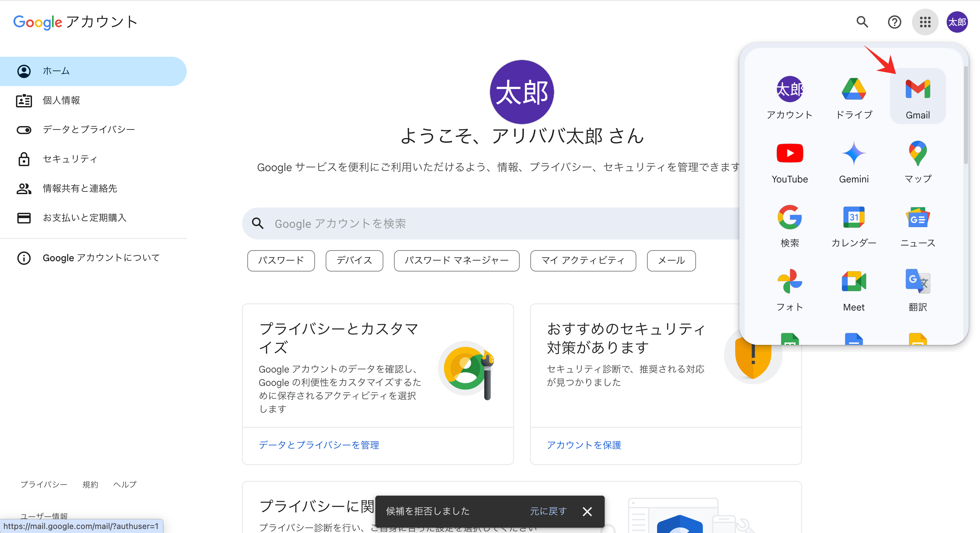Click the apps panel scrollbar

(x=966, y=115)
